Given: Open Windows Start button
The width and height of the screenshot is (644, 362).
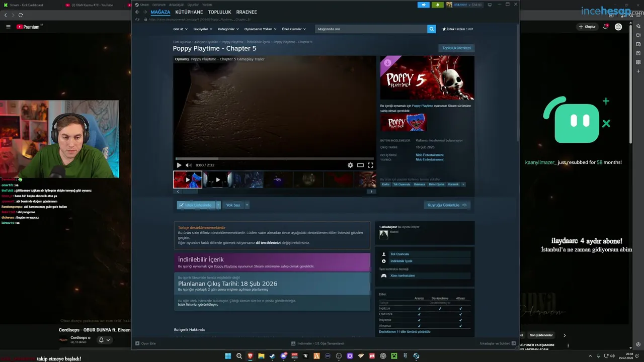Looking at the screenshot, I should coord(227,356).
